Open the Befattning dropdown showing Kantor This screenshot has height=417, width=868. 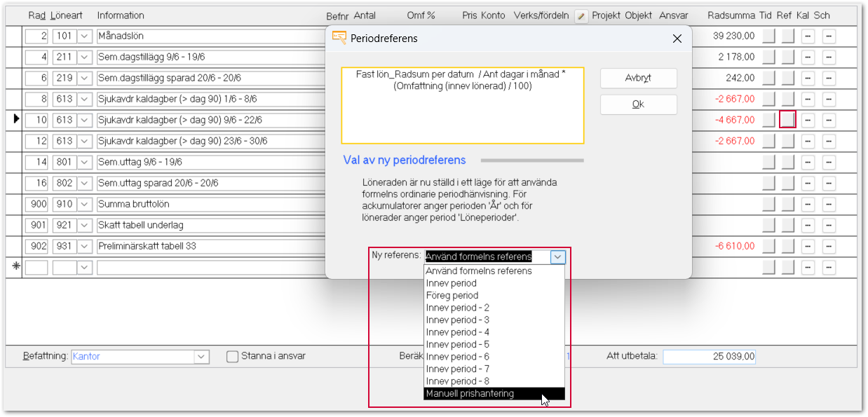[x=202, y=357]
